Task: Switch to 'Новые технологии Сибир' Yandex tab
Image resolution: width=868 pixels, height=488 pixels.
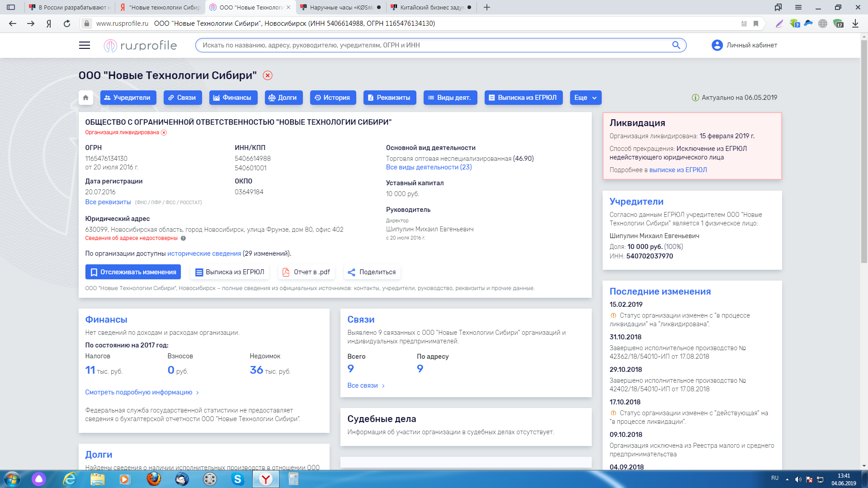Action: pos(160,7)
